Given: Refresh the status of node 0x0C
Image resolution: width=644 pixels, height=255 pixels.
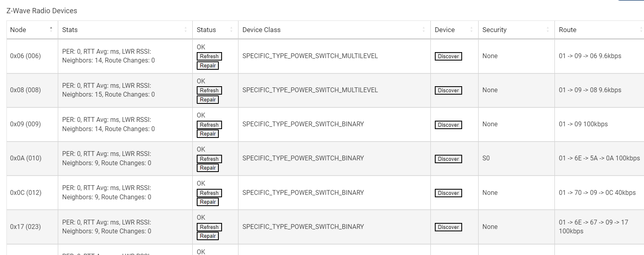Looking at the screenshot, I should (209, 193).
